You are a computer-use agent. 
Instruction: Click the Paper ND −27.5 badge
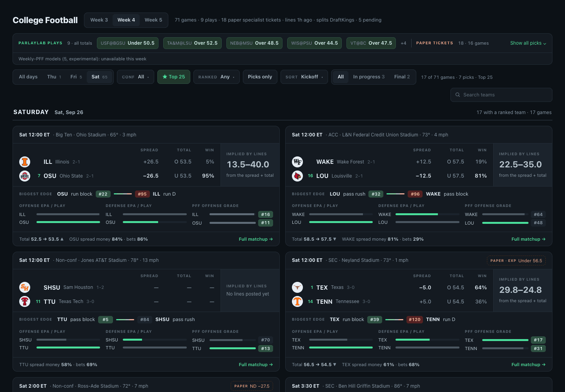pos(252,386)
